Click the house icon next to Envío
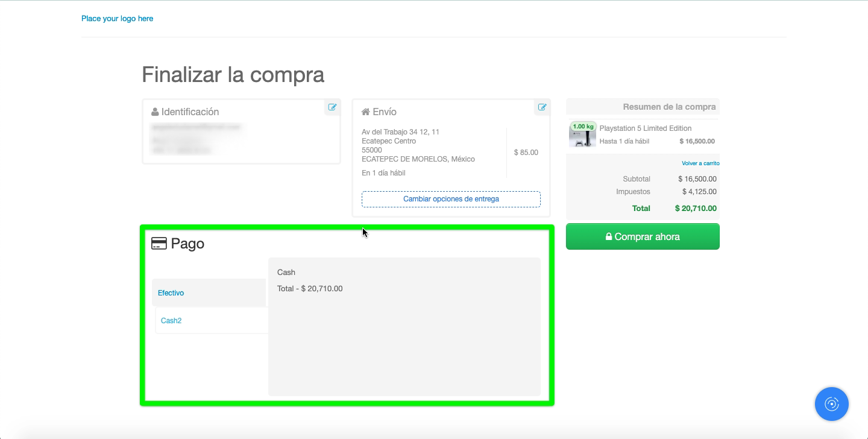 click(x=365, y=112)
